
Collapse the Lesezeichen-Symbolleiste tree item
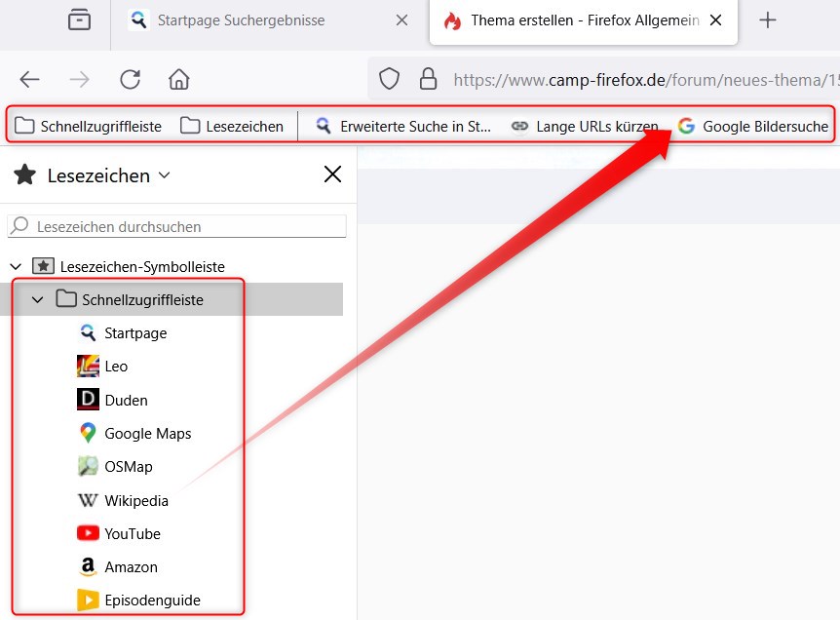(x=15, y=265)
